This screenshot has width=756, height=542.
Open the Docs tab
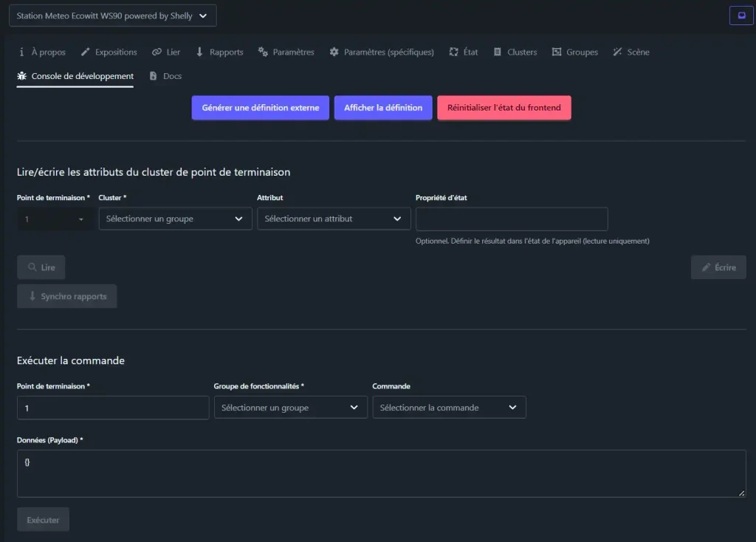[165, 76]
